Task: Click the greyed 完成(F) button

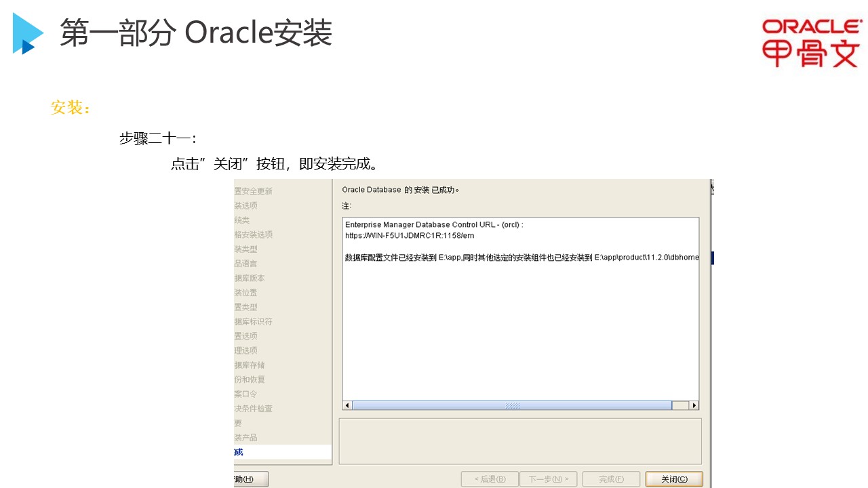Action: (x=611, y=479)
